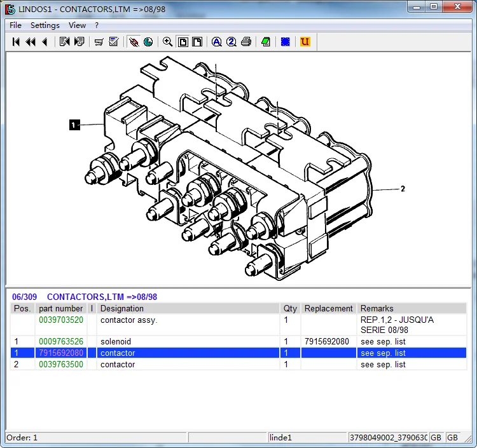
Task: Click the orange U icon
Action: 305,42
